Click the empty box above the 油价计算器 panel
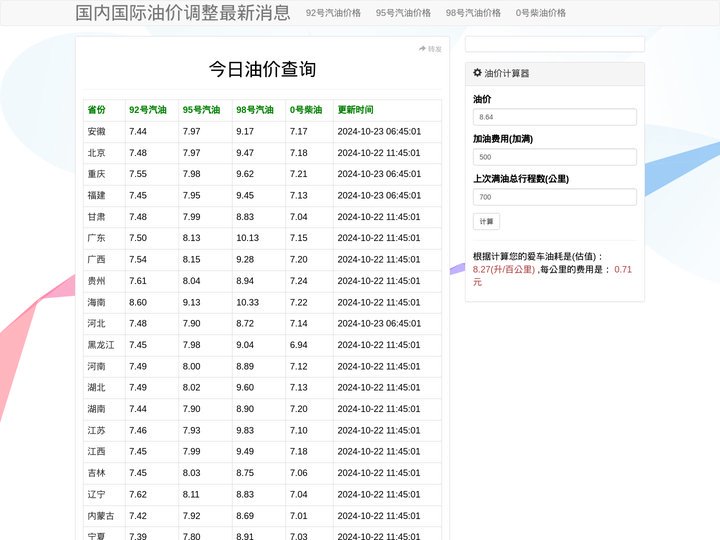The height and width of the screenshot is (540, 720). pos(555,45)
